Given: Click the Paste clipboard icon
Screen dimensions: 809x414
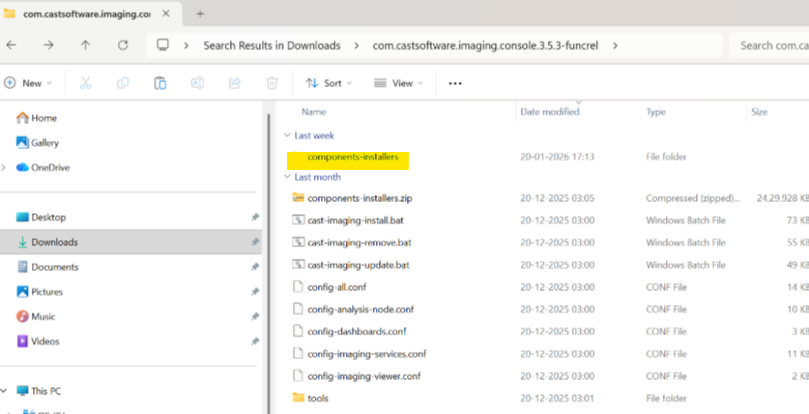Looking at the screenshot, I should click(x=160, y=84).
